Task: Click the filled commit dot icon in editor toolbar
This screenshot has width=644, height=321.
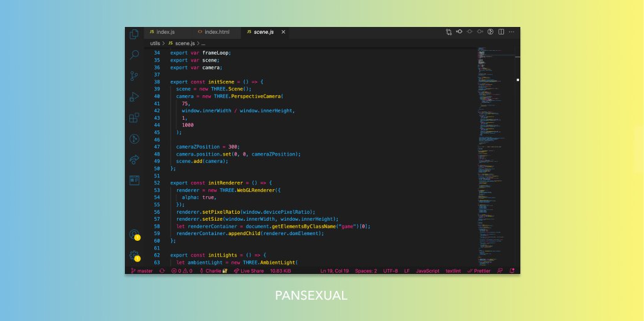Action: click(459, 31)
